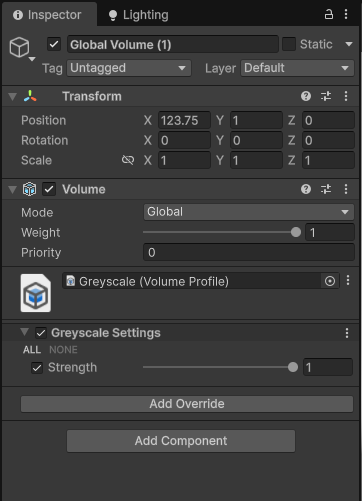The height and width of the screenshot is (501, 362).
Task: Open the Layer dropdown showing Default
Action: [297, 68]
